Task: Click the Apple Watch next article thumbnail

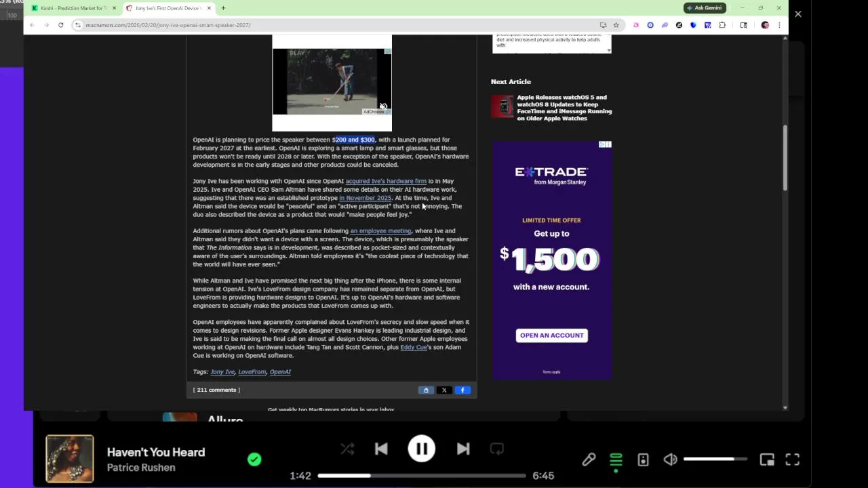Action: click(x=502, y=106)
